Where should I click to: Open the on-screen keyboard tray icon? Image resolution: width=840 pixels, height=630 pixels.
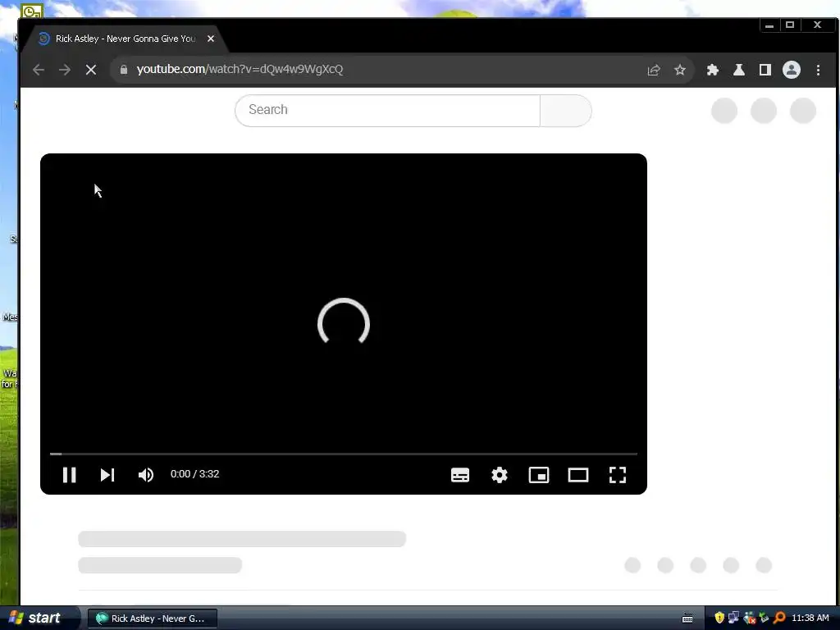click(688, 619)
